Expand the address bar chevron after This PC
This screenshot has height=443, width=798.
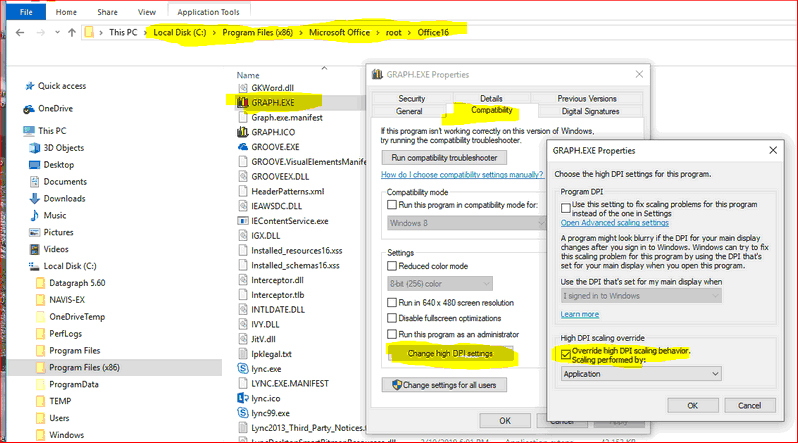point(145,33)
